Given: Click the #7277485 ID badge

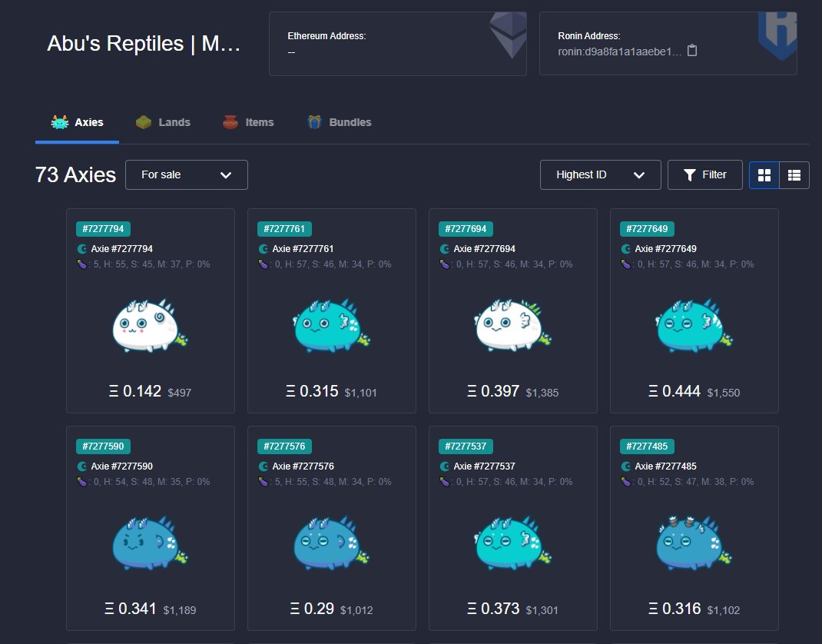Looking at the screenshot, I should click(648, 446).
